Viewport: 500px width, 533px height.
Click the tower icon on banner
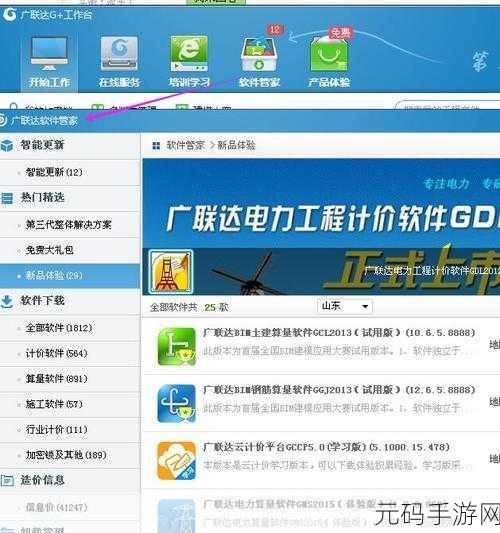point(171,272)
